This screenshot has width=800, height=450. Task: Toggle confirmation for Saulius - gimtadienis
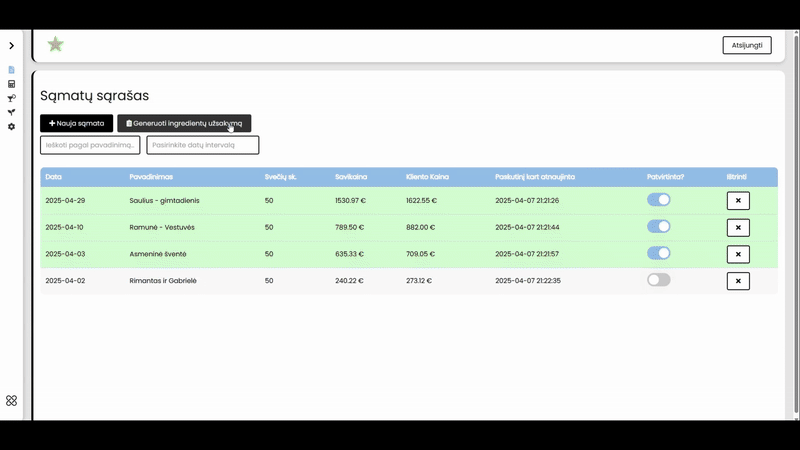[x=658, y=200]
